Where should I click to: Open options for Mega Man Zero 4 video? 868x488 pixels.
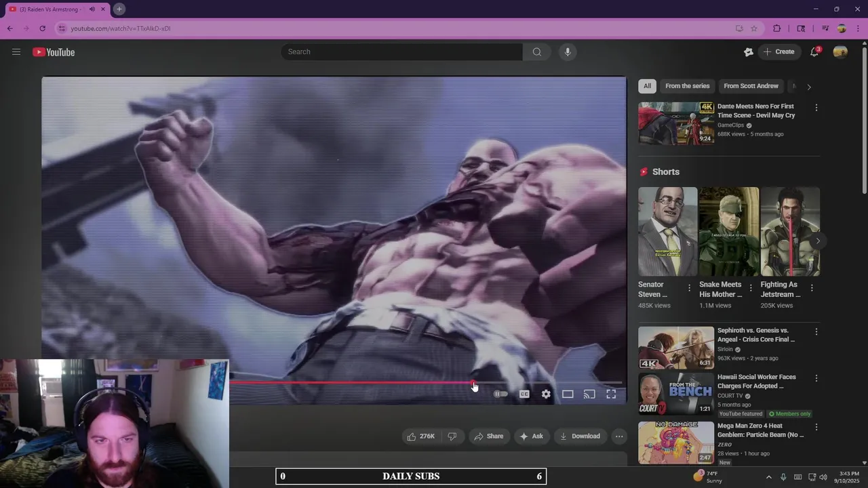pos(816,427)
